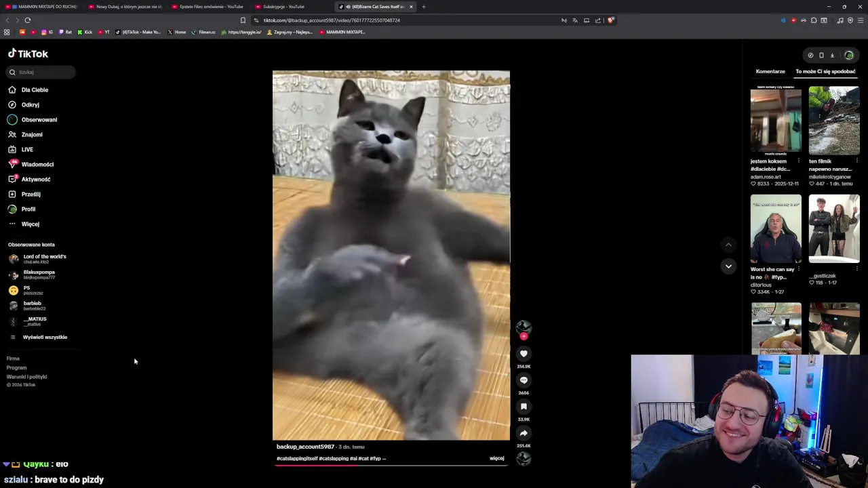Switch to Komentarze tab

coord(770,71)
